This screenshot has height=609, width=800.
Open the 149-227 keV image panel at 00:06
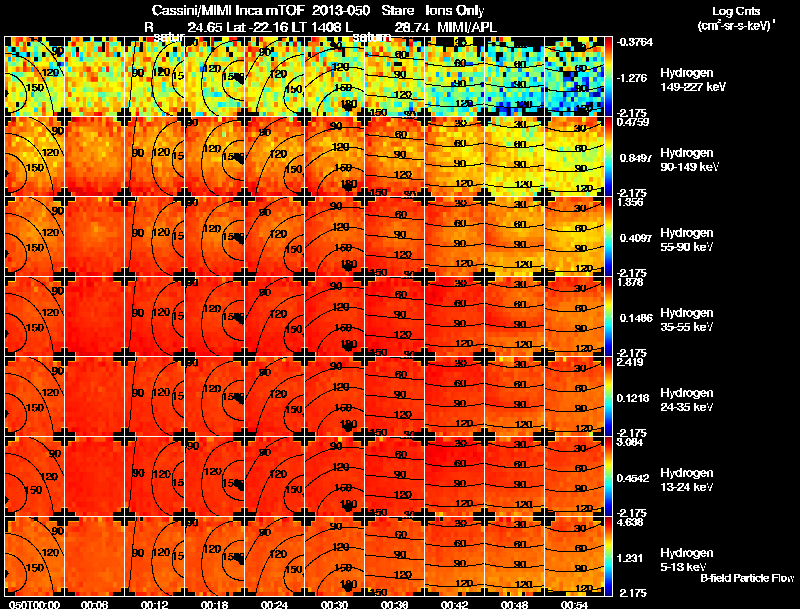[94, 77]
